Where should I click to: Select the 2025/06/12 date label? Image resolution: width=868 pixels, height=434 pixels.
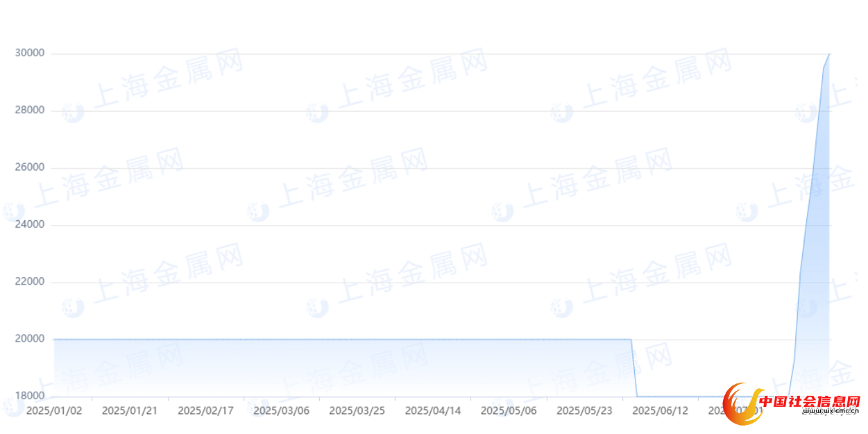660,410
